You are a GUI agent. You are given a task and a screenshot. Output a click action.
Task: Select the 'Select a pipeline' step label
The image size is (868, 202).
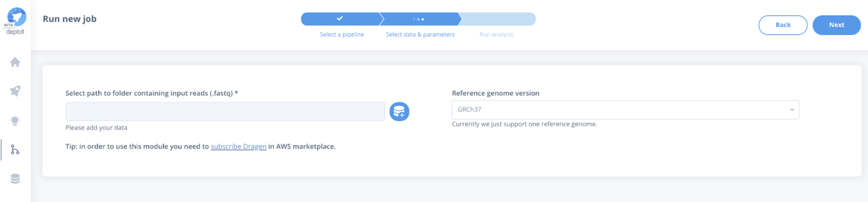(x=342, y=34)
